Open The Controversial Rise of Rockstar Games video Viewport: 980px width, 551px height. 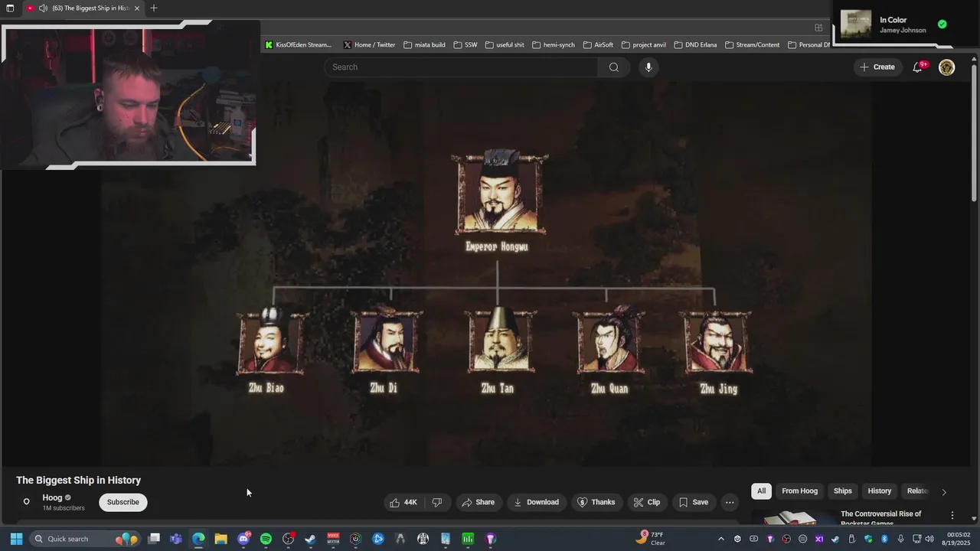[x=880, y=518]
